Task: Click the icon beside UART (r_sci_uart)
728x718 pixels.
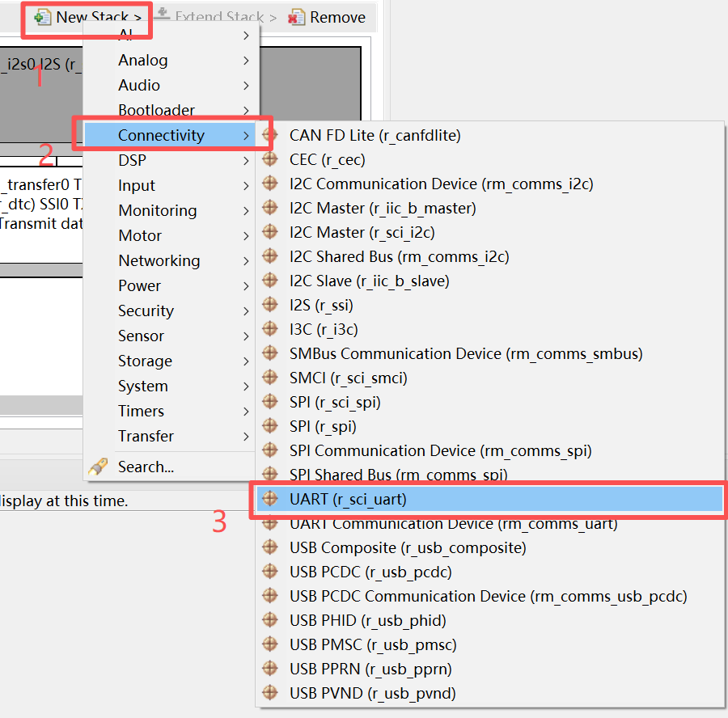Action: pos(269,499)
